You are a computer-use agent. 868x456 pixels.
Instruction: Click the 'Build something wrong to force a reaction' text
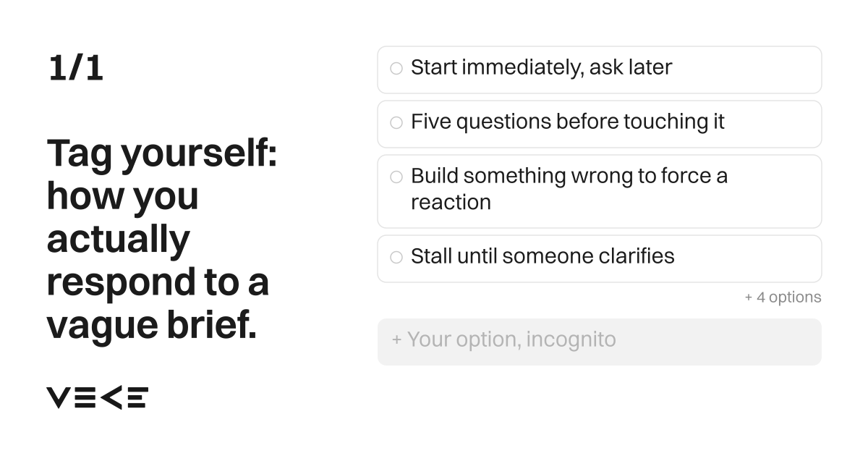(x=569, y=189)
